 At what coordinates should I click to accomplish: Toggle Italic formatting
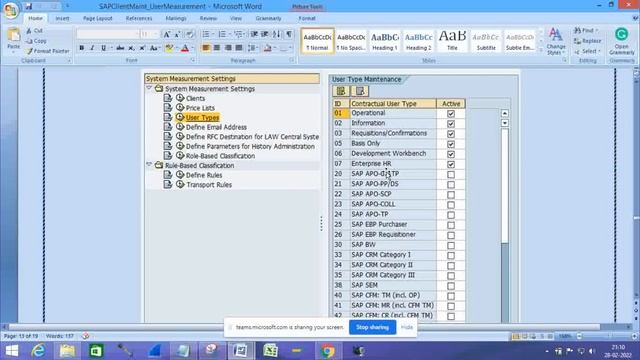92,48
